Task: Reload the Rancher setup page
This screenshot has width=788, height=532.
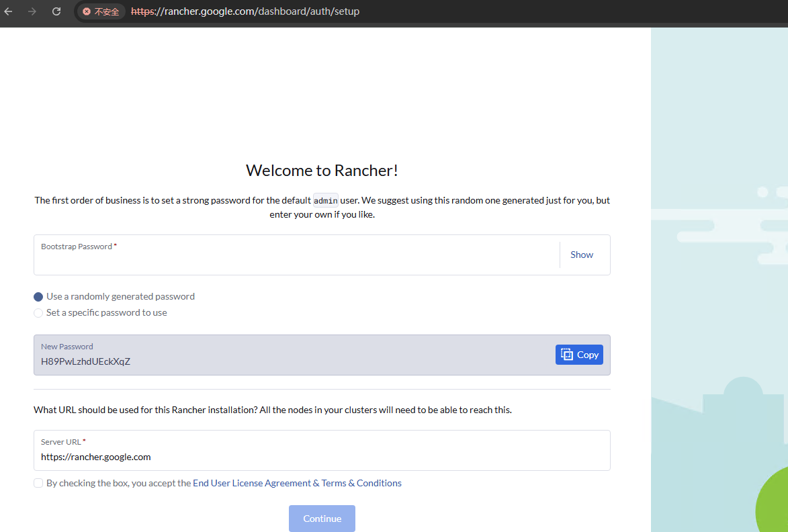Action: [x=56, y=11]
